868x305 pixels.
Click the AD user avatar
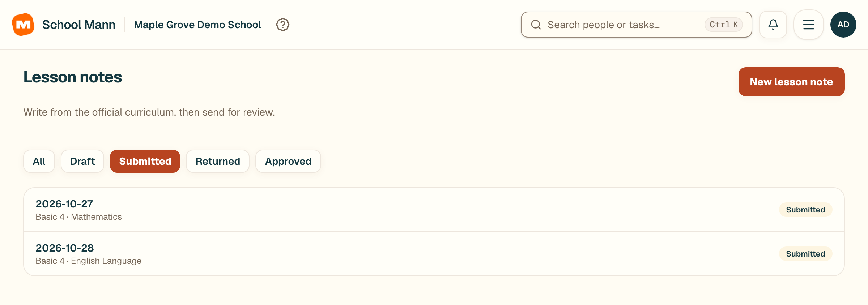(843, 25)
